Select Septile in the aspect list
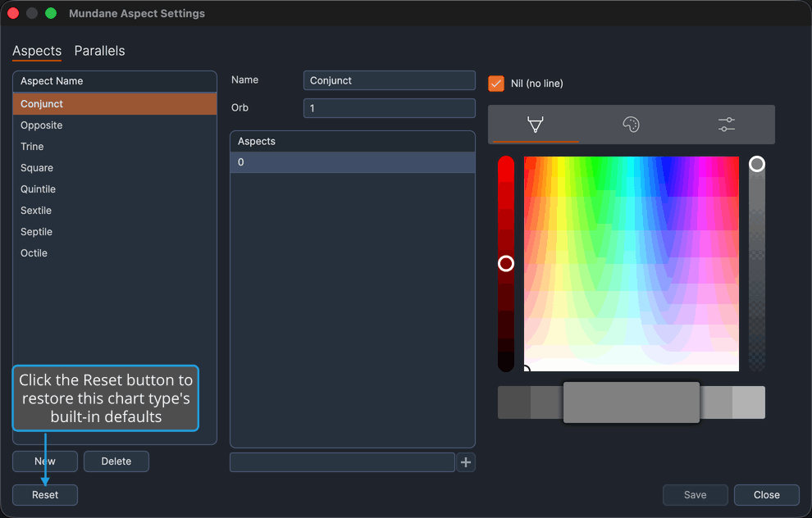The height and width of the screenshot is (518, 812). [x=115, y=231]
